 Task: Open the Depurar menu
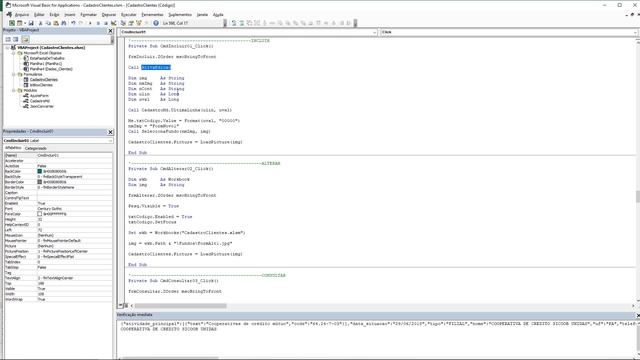(x=109, y=14)
